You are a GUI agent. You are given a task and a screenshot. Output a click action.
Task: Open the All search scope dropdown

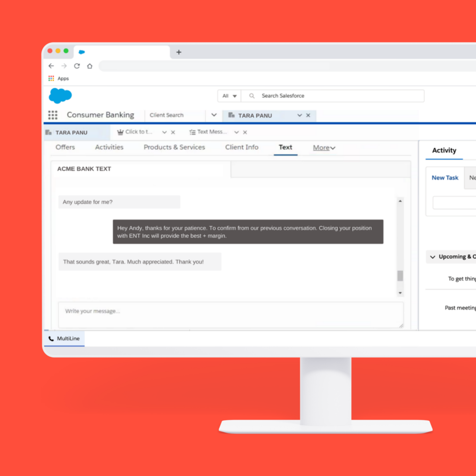pyautogui.click(x=230, y=96)
